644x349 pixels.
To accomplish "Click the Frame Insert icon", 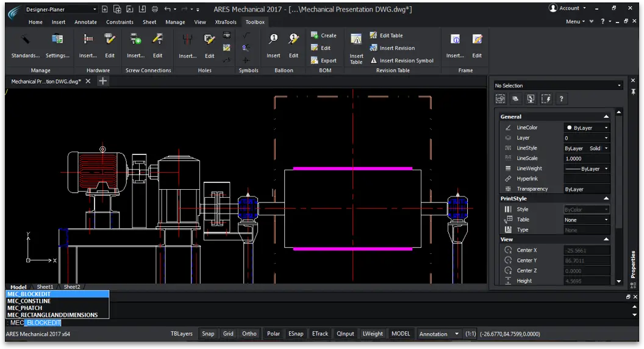I will click(x=455, y=40).
